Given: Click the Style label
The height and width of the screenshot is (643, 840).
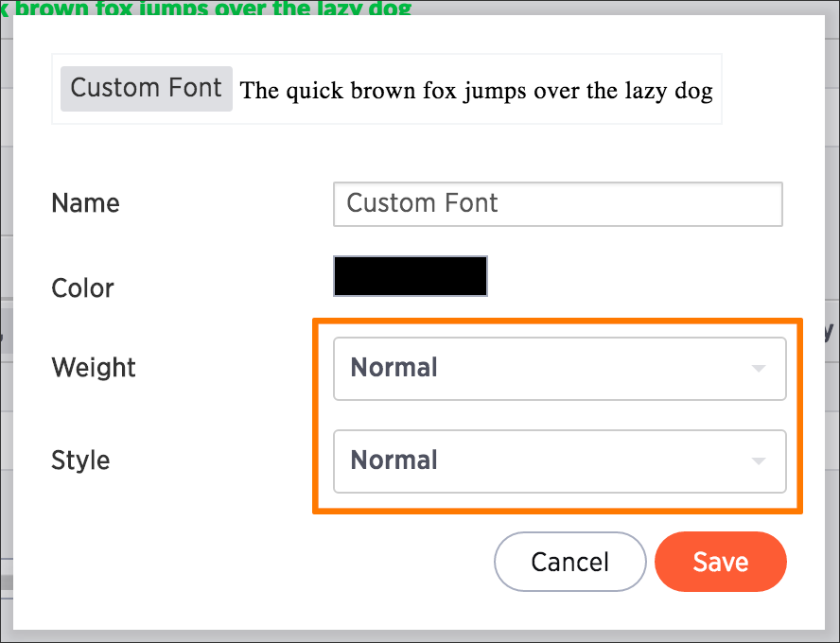Looking at the screenshot, I should [80, 461].
